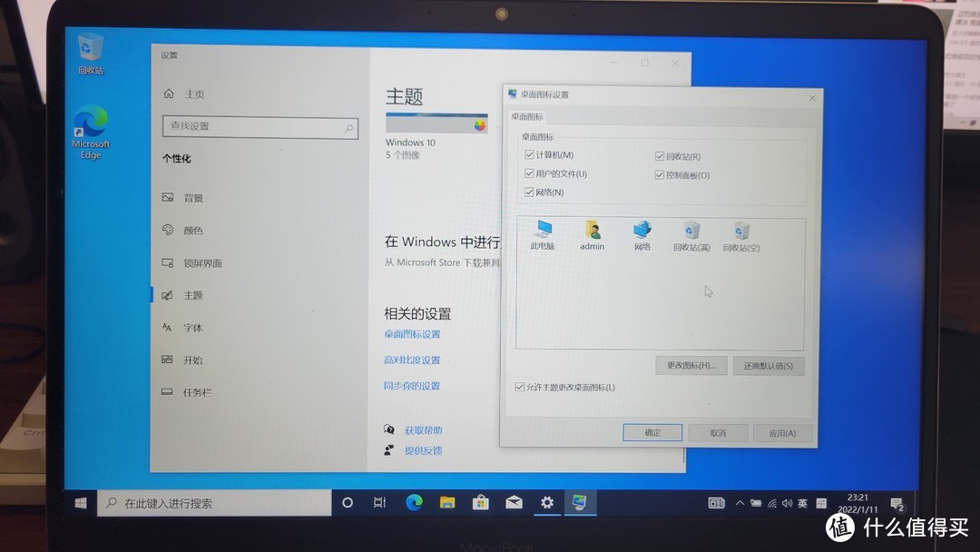The width and height of the screenshot is (980, 552).
Task: Open the 桌面图标设置 link
Action: coord(412,334)
